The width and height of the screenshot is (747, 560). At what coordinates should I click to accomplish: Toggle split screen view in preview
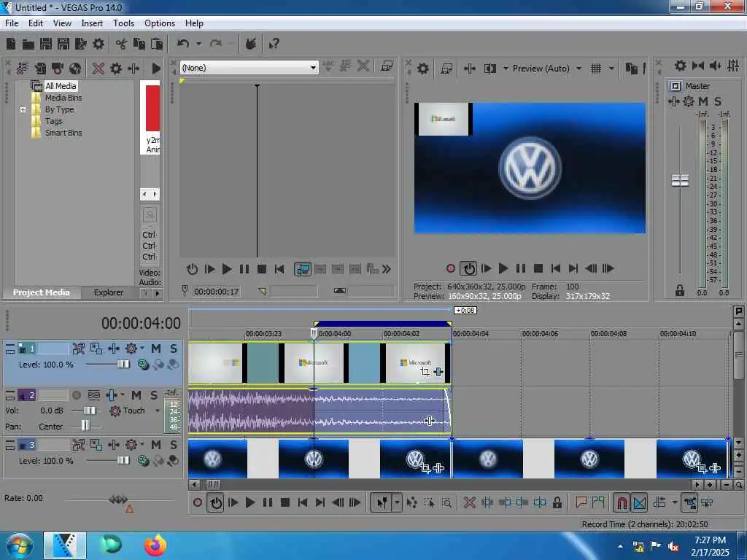489,69
